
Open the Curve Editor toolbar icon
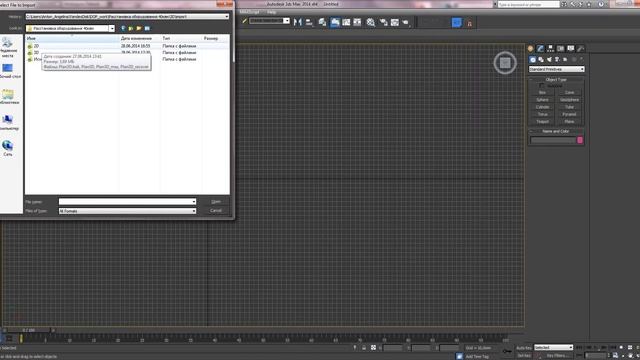346,22
